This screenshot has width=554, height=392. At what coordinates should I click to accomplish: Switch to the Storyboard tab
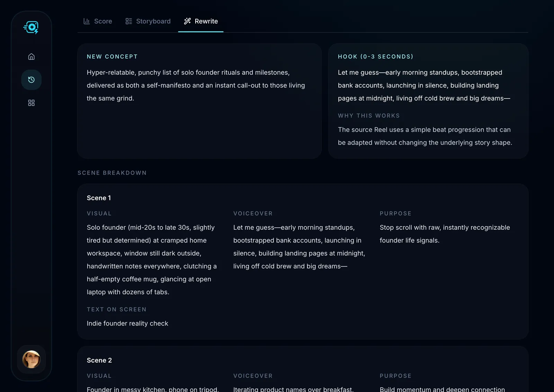[148, 21]
